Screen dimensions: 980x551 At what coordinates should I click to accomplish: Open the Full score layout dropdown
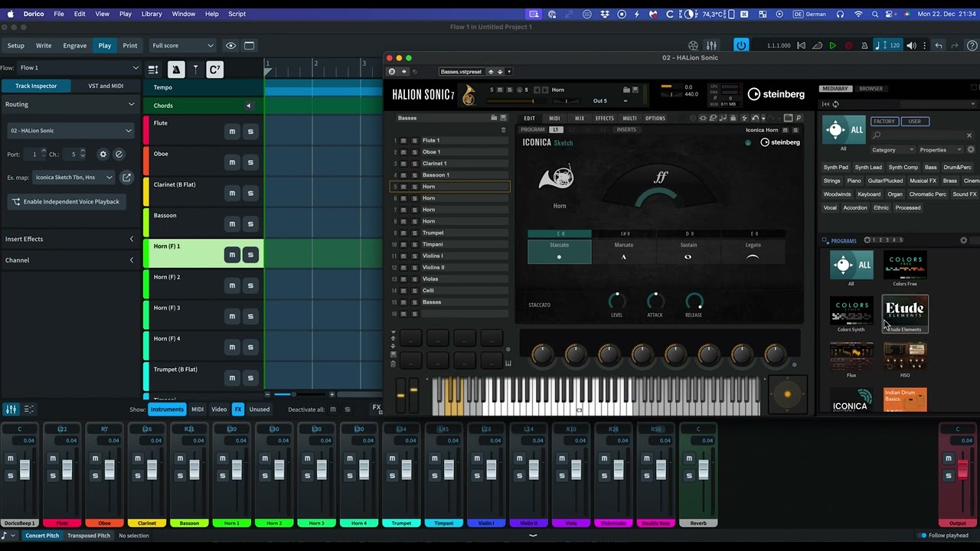click(x=182, y=46)
